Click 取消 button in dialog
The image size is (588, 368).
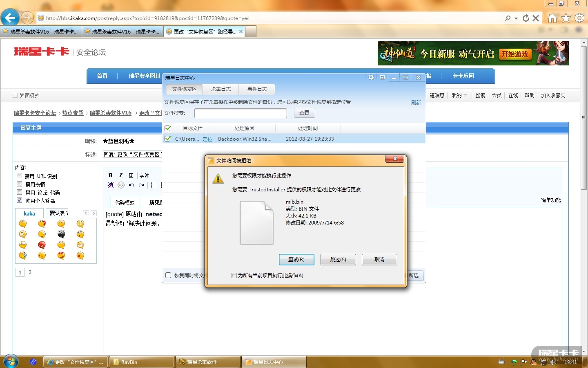[379, 260]
